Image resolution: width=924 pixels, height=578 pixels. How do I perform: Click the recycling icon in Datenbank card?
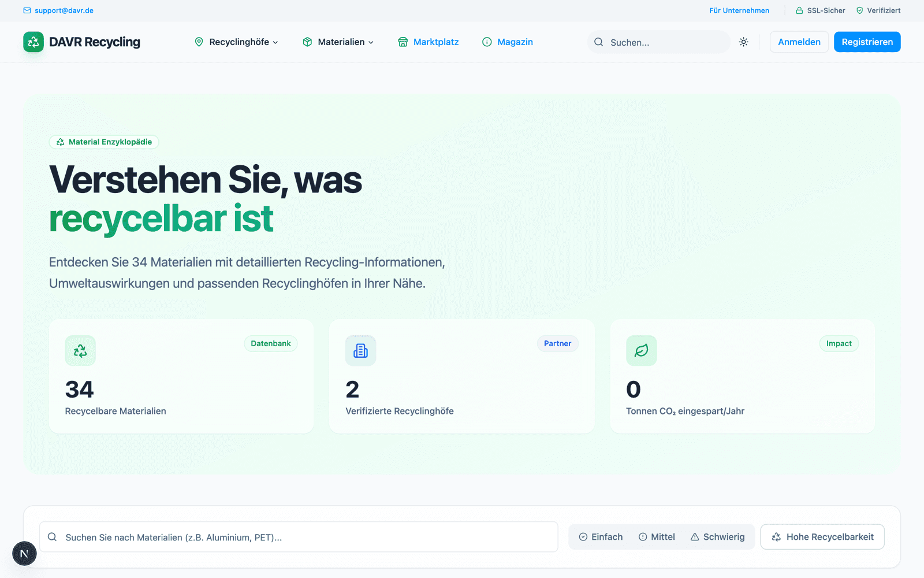pyautogui.click(x=80, y=350)
